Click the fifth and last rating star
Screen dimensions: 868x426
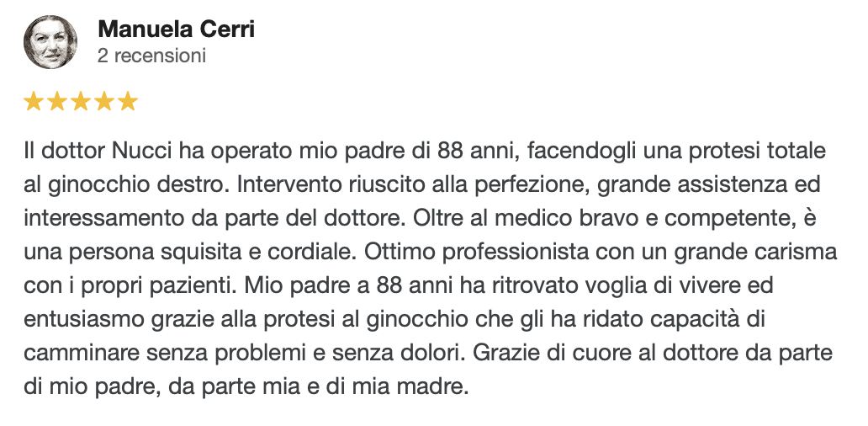pos(128,102)
